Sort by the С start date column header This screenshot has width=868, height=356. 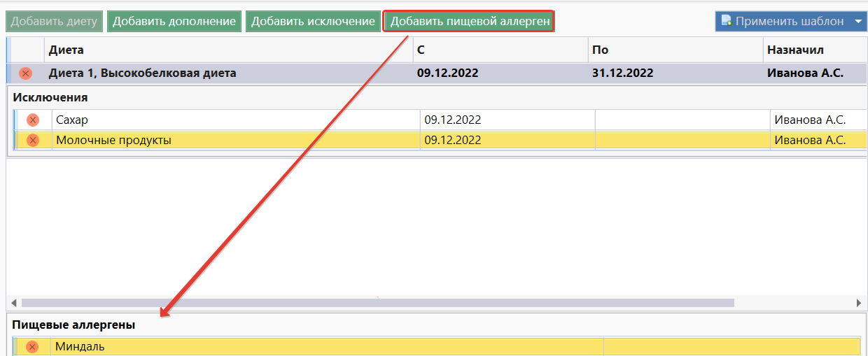[x=421, y=50]
